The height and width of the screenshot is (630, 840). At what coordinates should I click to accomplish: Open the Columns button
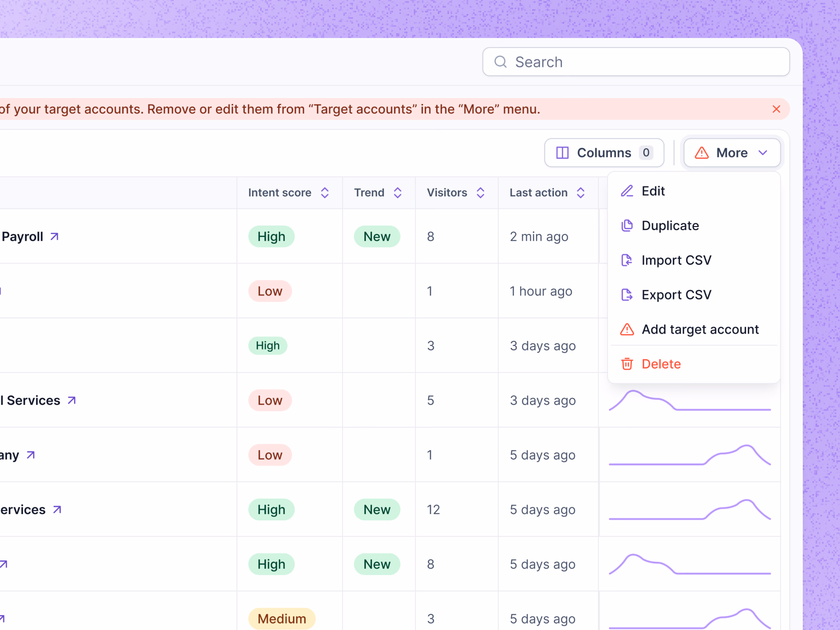pos(604,153)
